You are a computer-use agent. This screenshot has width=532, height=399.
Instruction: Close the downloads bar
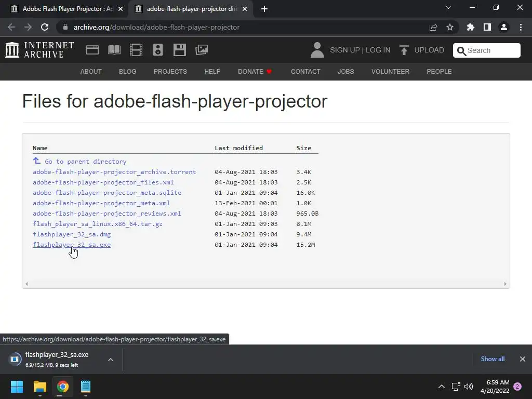(523, 359)
